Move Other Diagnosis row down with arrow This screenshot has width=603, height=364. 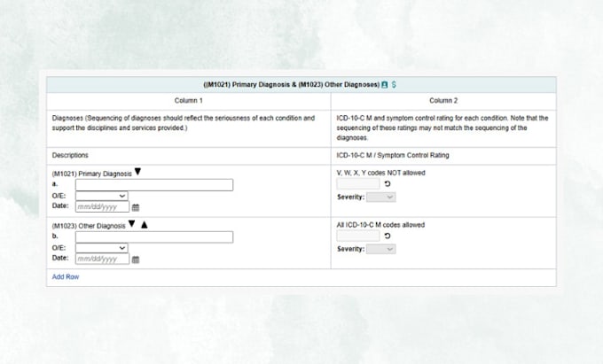(131, 224)
